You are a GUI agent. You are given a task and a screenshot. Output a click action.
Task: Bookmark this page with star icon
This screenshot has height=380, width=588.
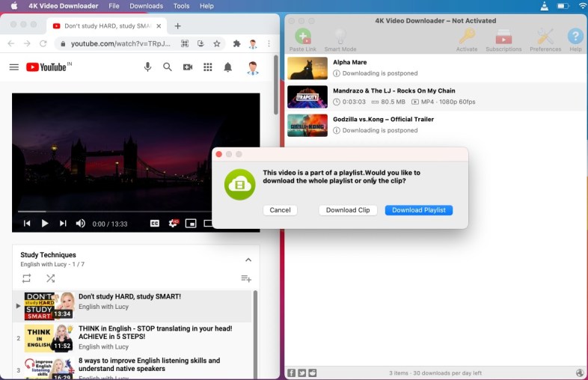tap(217, 43)
